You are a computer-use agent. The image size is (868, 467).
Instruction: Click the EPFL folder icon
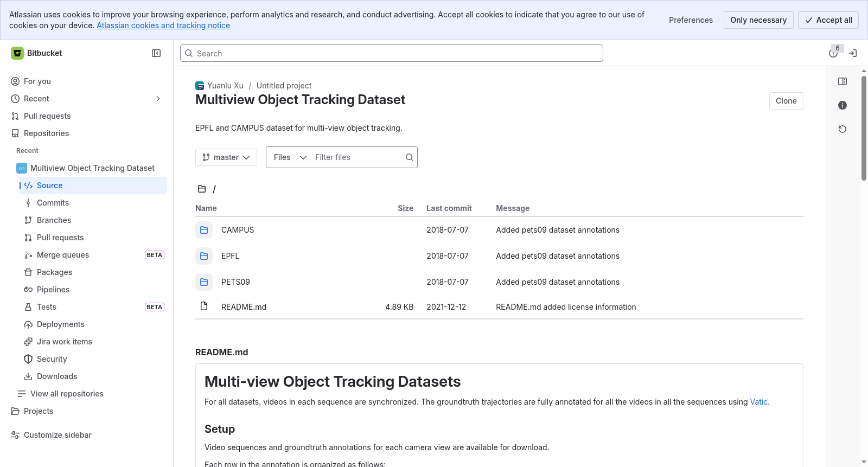tap(204, 256)
